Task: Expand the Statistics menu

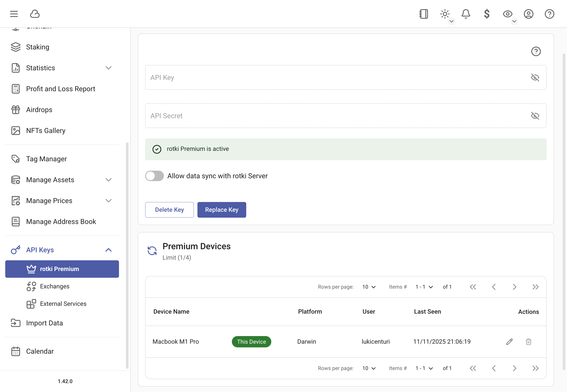Action: pos(109,68)
